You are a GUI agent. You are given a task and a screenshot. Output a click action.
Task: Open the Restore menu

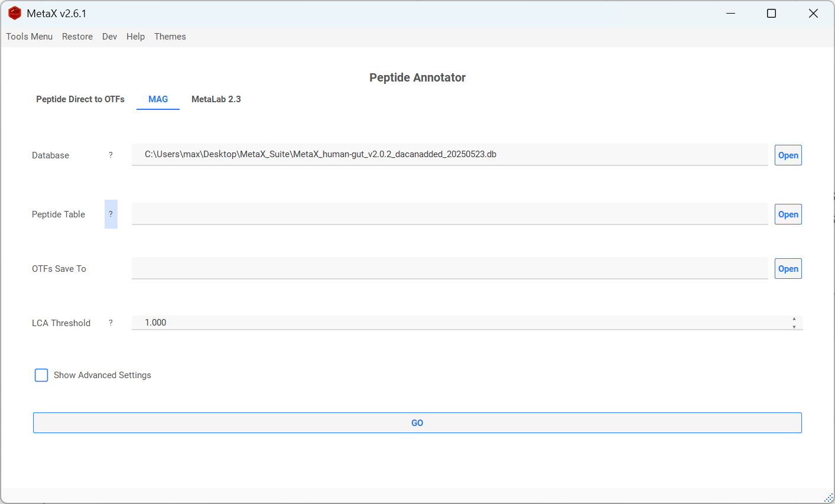[x=77, y=37]
